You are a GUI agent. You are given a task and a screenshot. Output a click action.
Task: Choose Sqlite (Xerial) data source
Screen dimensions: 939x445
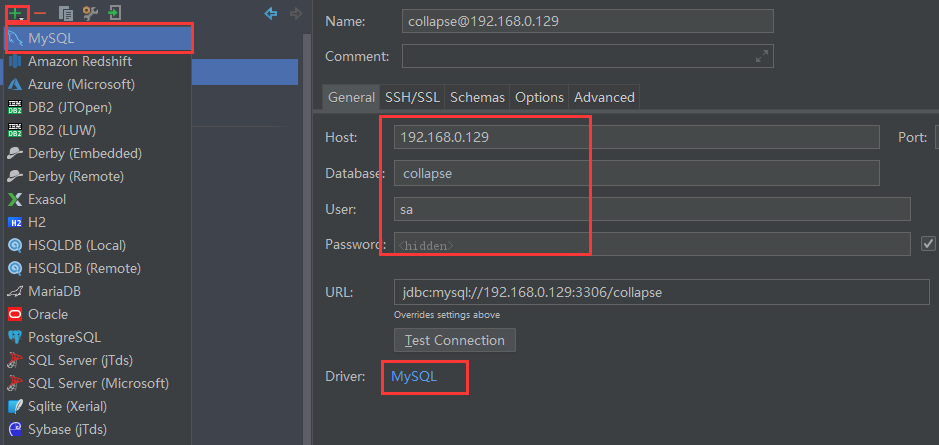tap(98, 406)
